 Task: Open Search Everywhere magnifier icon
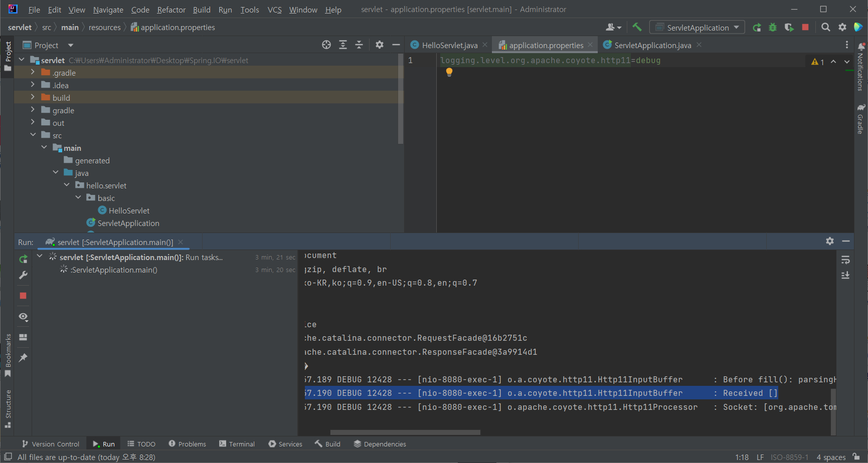825,28
